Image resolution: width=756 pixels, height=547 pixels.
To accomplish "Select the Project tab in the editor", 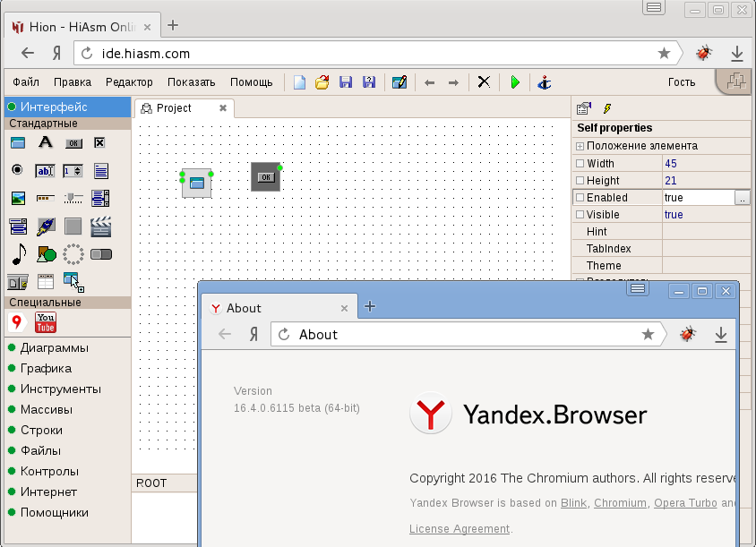I will coord(184,108).
